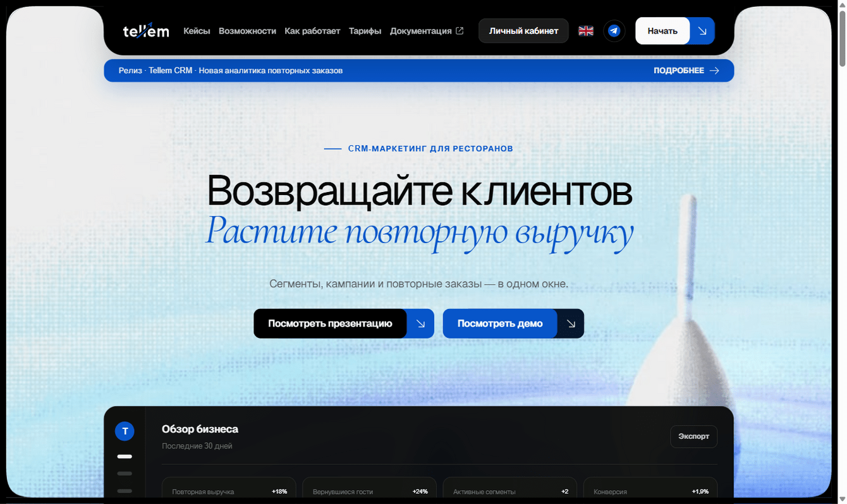Click the arrow icon beside Начать
The height and width of the screenshot is (504, 847).
click(x=702, y=30)
